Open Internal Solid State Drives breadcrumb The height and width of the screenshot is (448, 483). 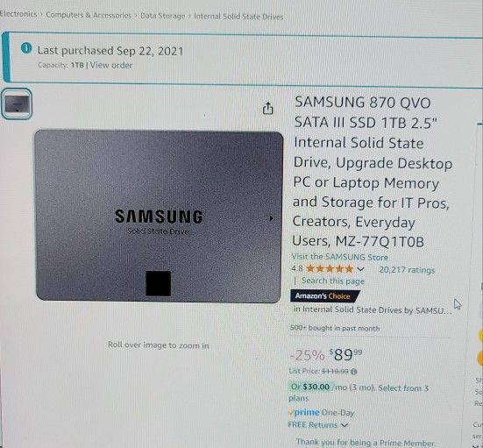238,17
